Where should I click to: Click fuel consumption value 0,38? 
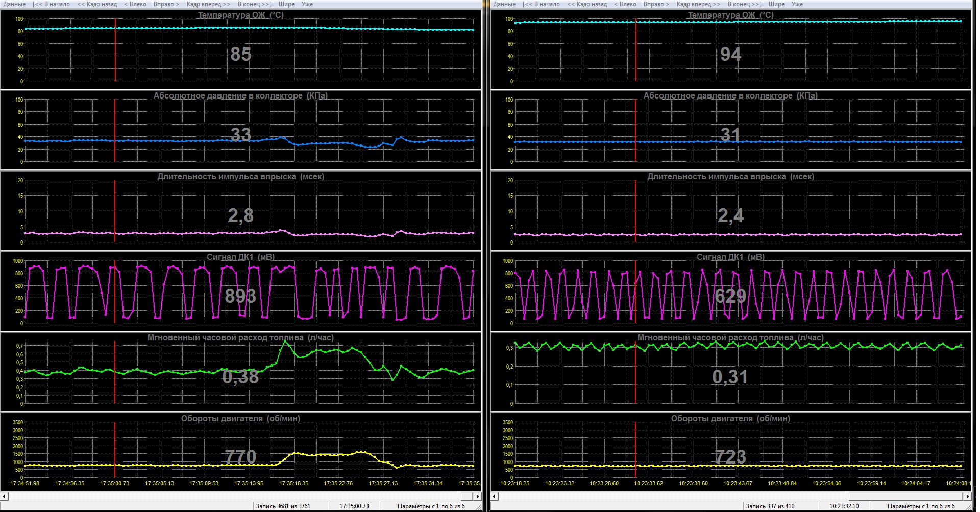(240, 377)
